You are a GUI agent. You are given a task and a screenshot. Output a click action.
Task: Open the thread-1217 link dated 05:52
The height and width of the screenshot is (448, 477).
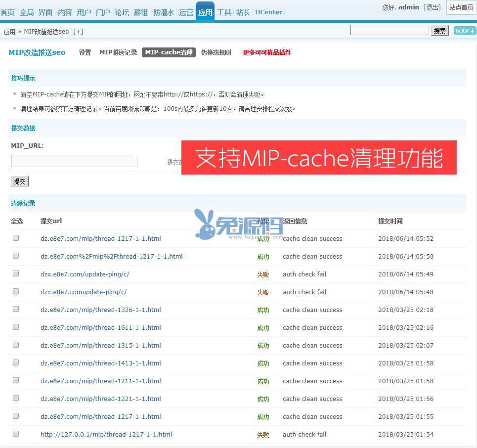click(x=101, y=239)
